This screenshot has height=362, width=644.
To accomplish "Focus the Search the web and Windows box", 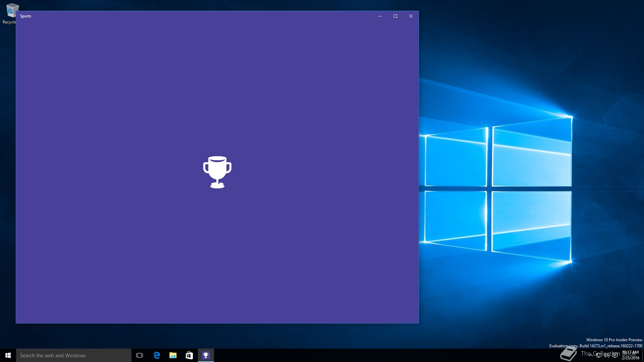I will pyautogui.click(x=74, y=355).
